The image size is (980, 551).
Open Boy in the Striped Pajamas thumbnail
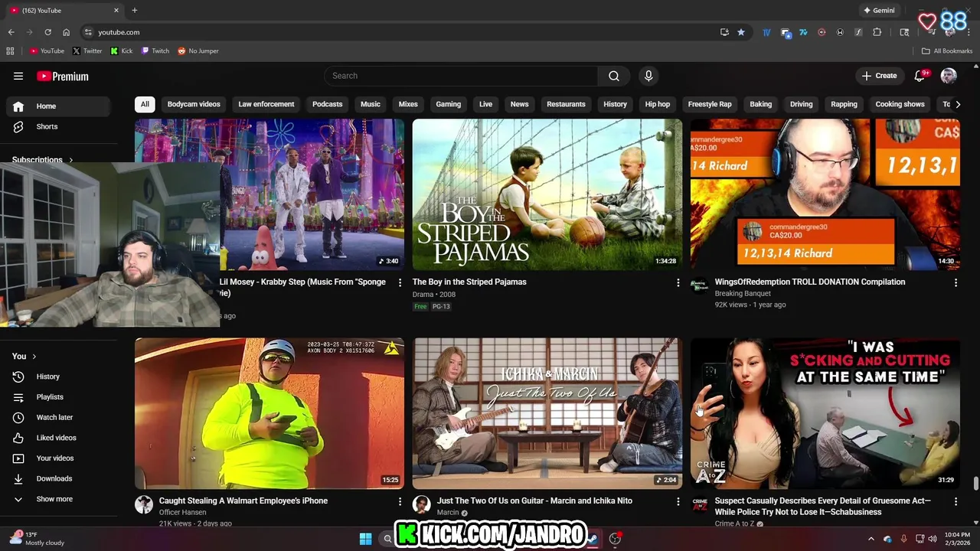tap(547, 194)
